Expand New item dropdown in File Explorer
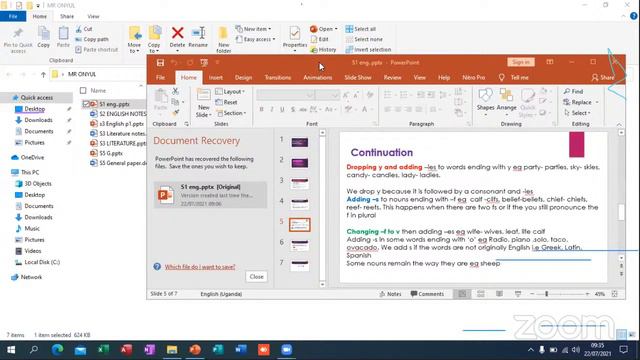This screenshot has width=640, height=360. click(253, 29)
